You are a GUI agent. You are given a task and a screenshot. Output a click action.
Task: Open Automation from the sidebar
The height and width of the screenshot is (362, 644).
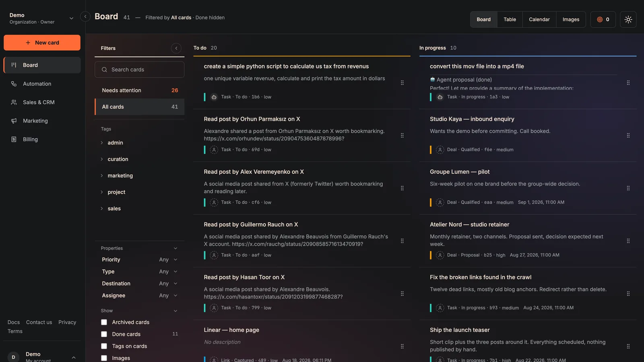coord(42,84)
